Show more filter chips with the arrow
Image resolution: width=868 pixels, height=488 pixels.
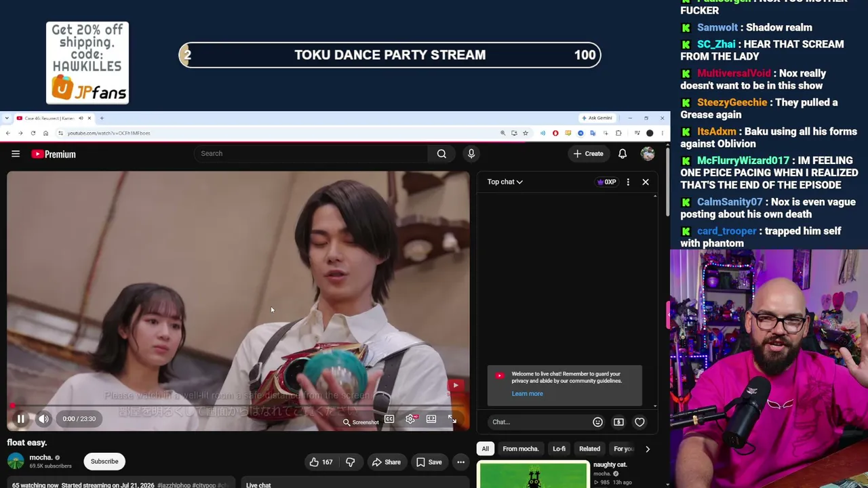(x=648, y=449)
